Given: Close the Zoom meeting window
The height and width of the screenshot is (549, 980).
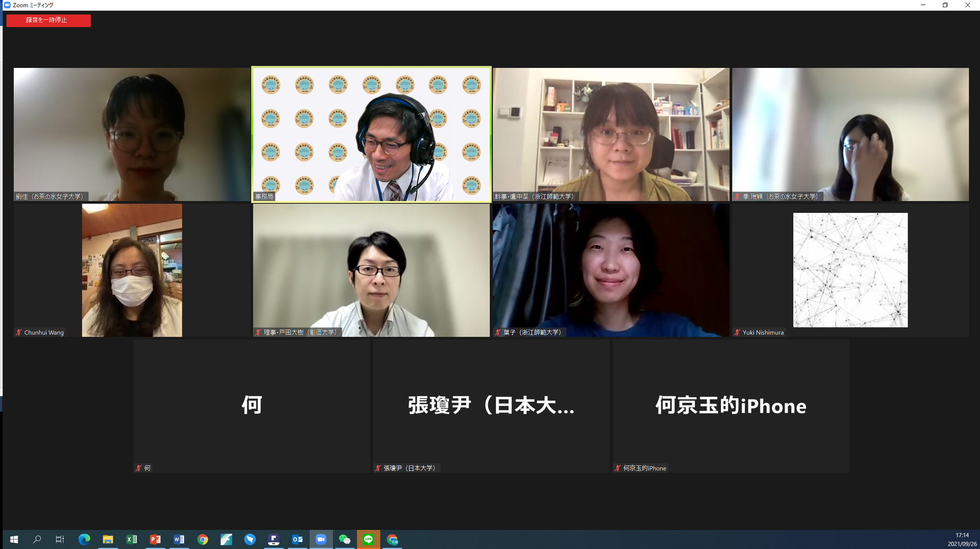Looking at the screenshot, I should (x=968, y=5).
